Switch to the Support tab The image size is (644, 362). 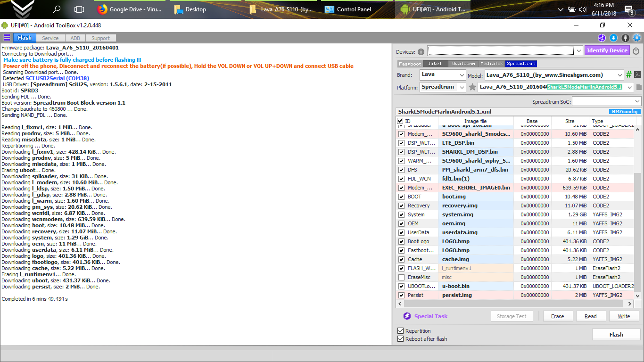tap(100, 38)
